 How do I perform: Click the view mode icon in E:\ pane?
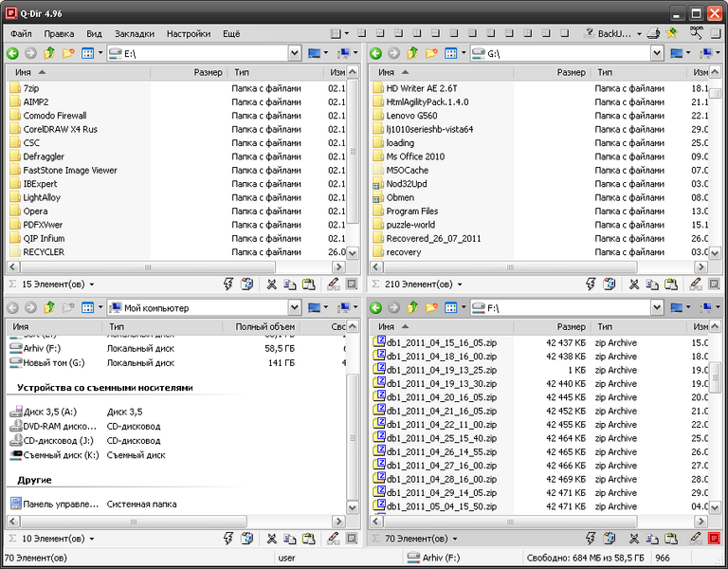click(x=87, y=53)
